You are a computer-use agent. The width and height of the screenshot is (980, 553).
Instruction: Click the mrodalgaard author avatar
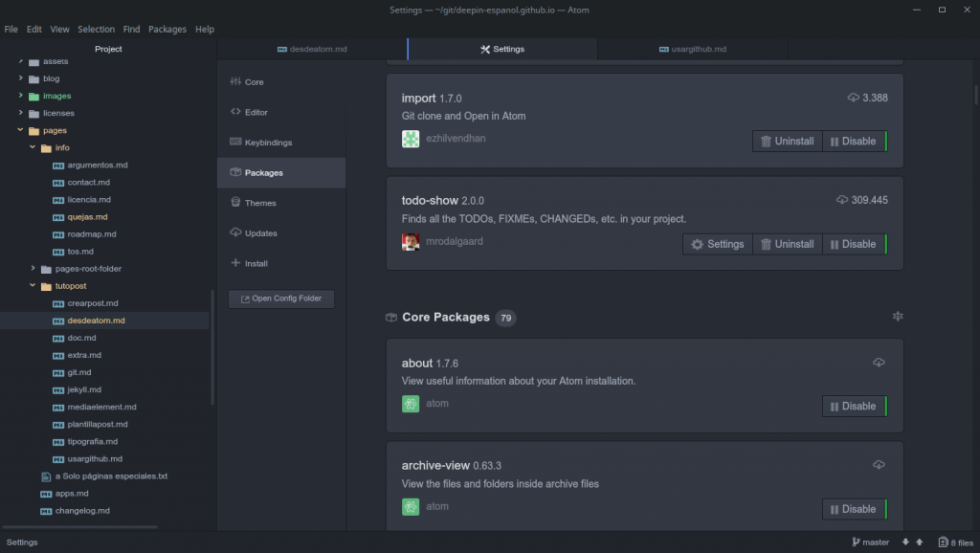411,242
